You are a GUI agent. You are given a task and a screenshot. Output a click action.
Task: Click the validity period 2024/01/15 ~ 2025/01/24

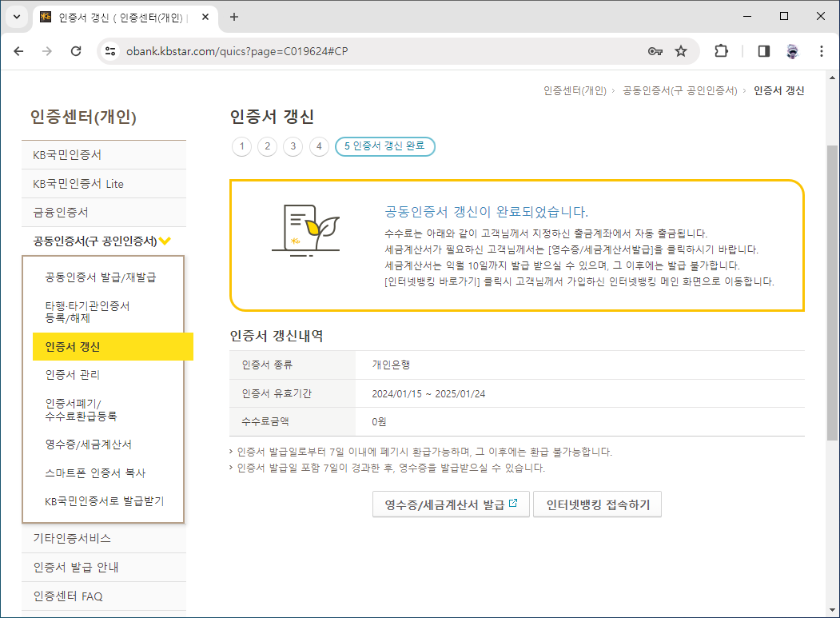[428, 394]
